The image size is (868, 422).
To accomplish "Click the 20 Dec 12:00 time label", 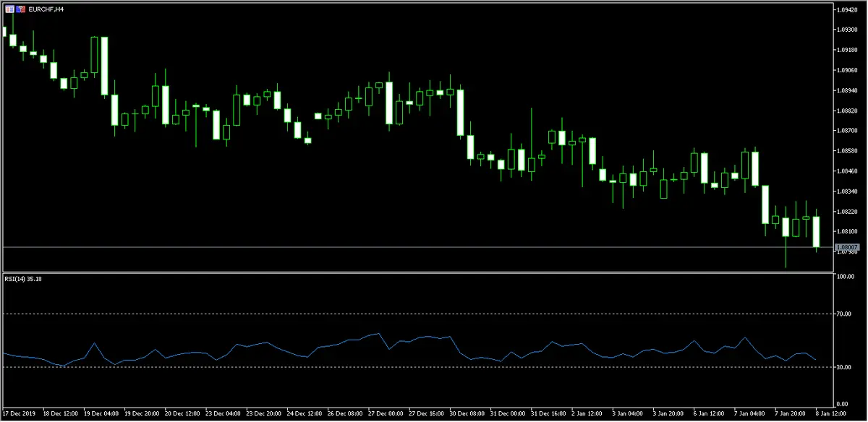I will click(182, 414).
